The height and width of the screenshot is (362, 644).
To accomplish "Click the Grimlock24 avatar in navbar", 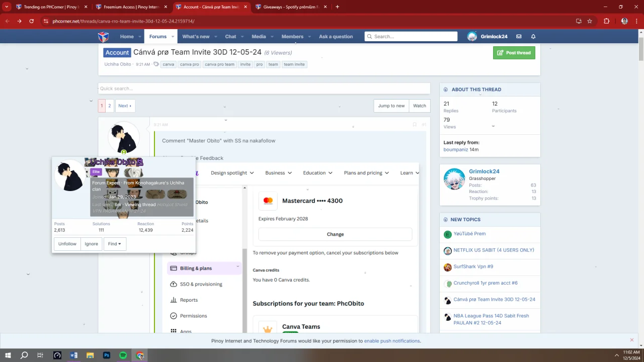I will 472,36.
